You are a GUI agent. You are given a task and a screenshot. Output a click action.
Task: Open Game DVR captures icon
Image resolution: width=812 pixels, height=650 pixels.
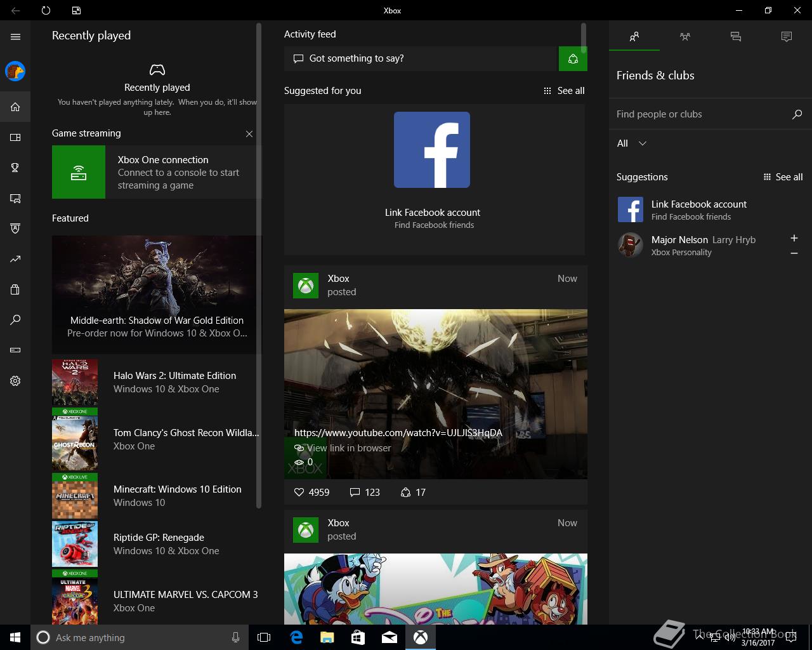(x=15, y=198)
